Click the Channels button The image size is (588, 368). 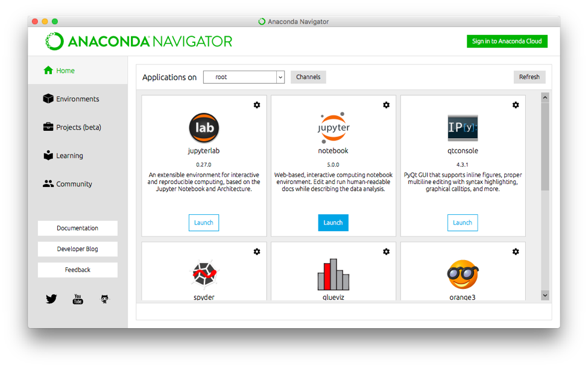308,77
